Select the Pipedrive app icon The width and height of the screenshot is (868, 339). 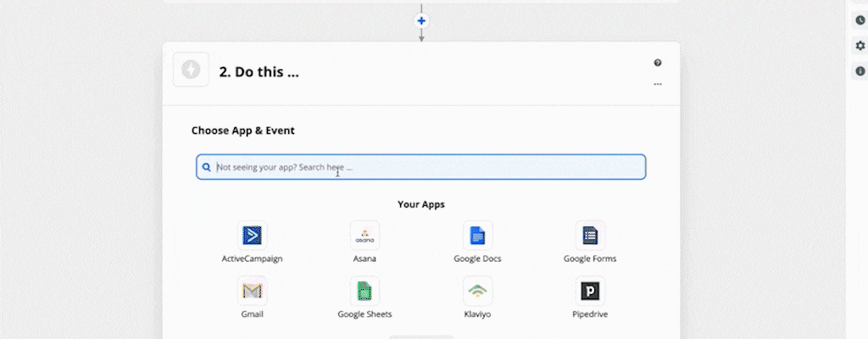click(x=590, y=291)
